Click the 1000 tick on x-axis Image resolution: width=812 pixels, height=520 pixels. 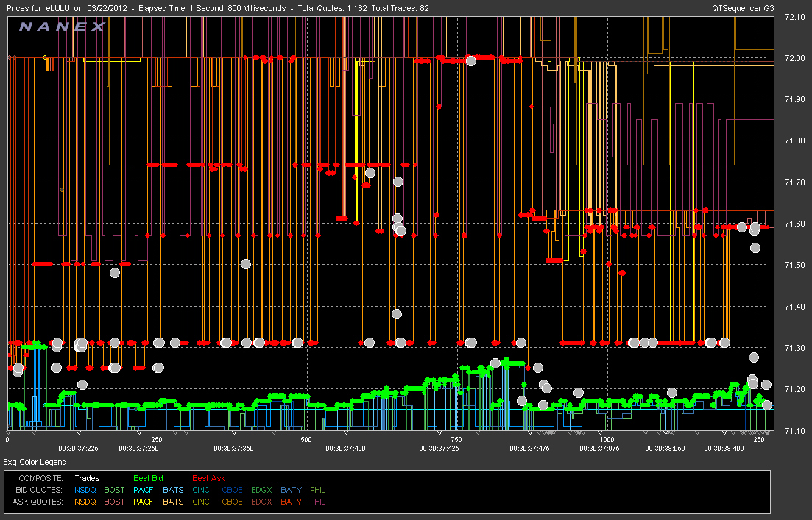click(x=607, y=440)
